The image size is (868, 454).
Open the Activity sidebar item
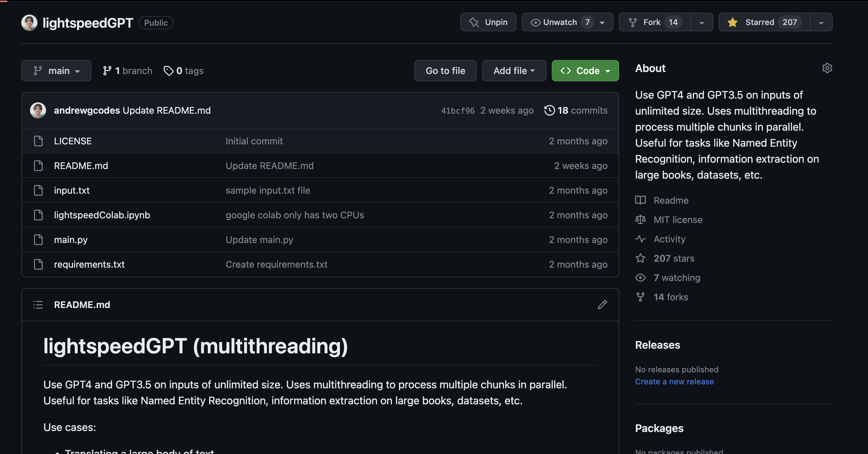(x=669, y=239)
